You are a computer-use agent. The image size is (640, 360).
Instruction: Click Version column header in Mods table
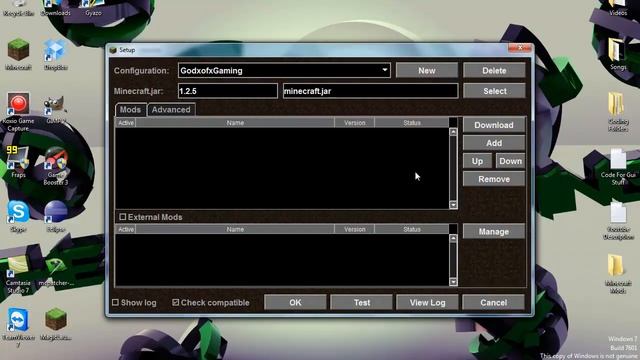click(354, 122)
